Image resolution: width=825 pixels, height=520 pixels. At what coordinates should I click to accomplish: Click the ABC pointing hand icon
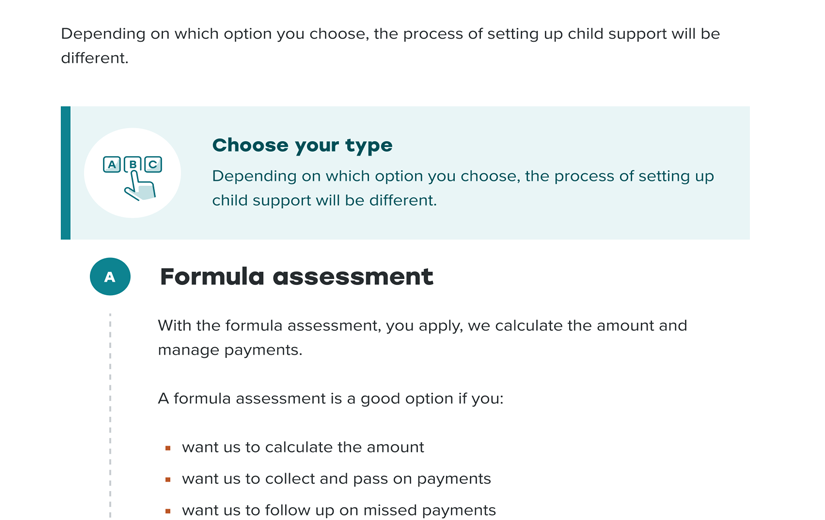[x=133, y=178]
